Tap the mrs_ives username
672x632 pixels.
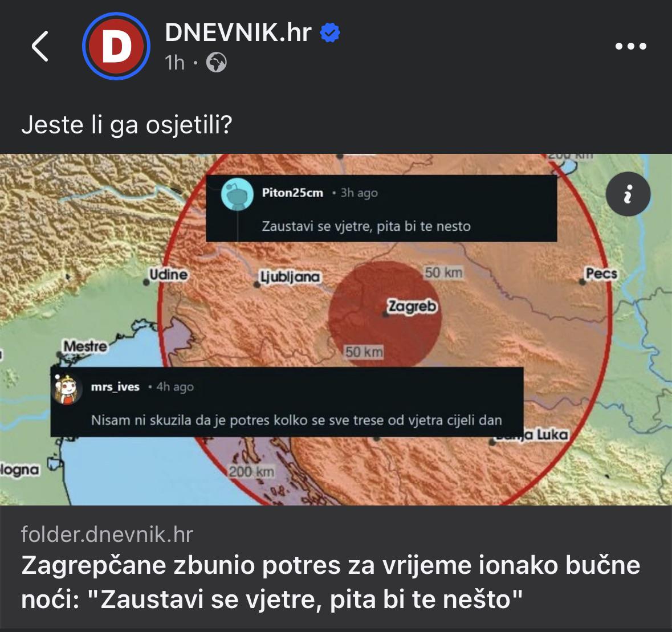(115, 387)
